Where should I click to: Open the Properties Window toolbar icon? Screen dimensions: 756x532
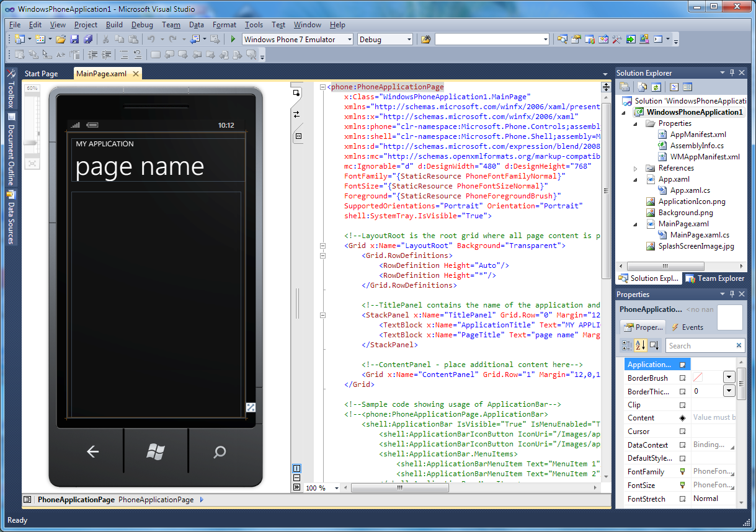click(x=576, y=39)
